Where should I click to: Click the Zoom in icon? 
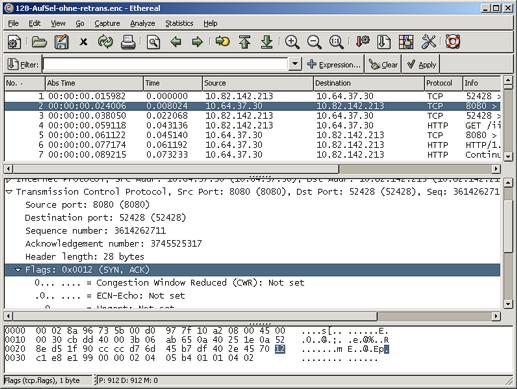pyautogui.click(x=292, y=42)
